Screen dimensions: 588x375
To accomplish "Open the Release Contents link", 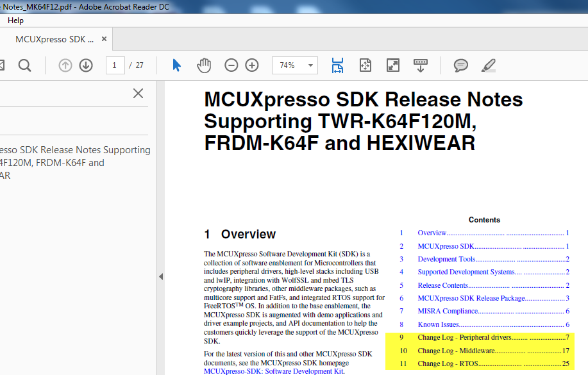I will coord(485,285).
